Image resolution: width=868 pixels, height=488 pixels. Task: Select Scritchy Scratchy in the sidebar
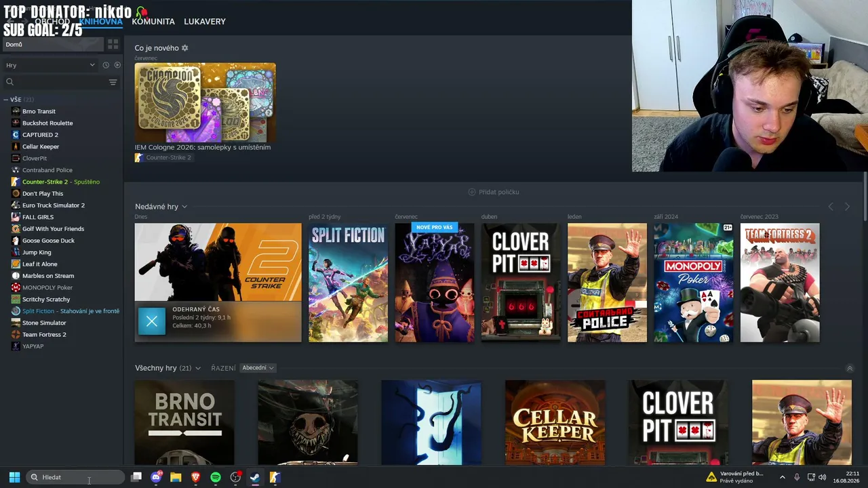click(46, 300)
